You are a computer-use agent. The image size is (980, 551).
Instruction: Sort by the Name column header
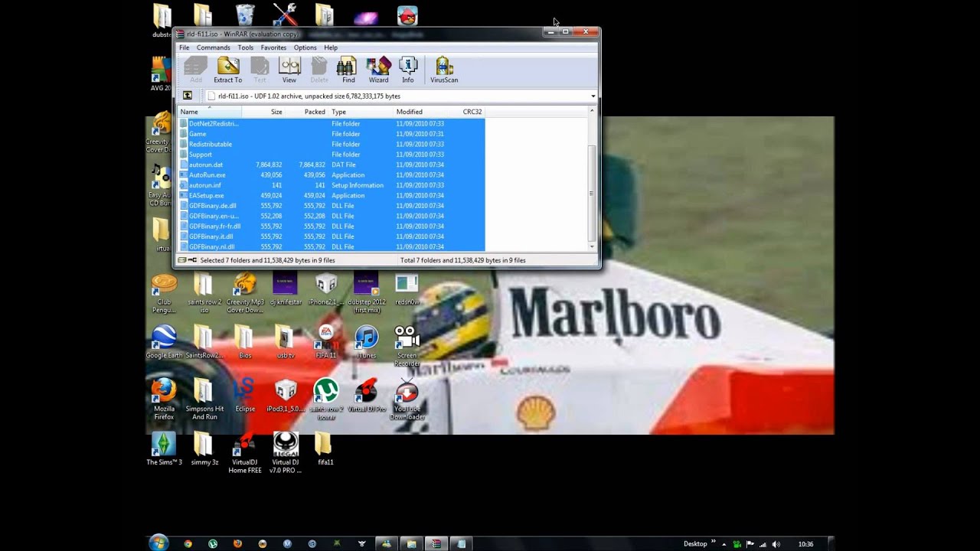click(210, 112)
